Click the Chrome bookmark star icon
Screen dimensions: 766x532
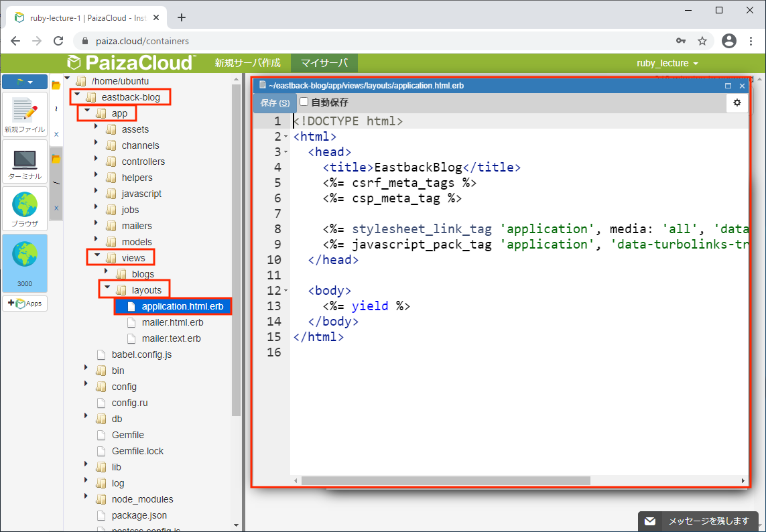click(702, 41)
